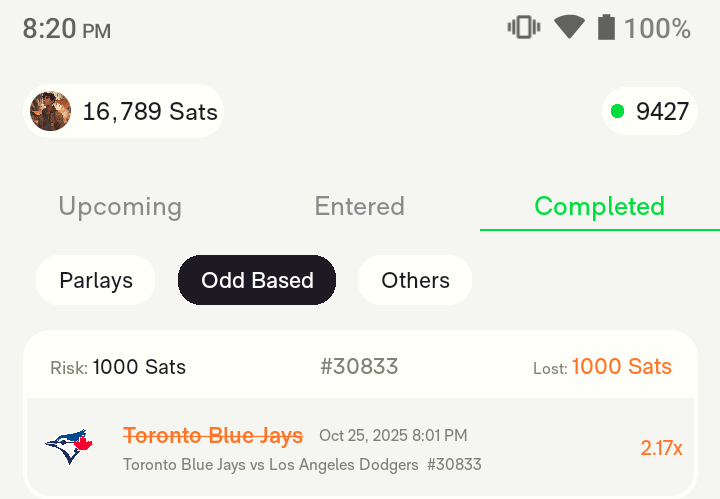Image resolution: width=720 pixels, height=499 pixels.
Task: Tap the Risk 1000 Sats label
Action: (x=118, y=367)
